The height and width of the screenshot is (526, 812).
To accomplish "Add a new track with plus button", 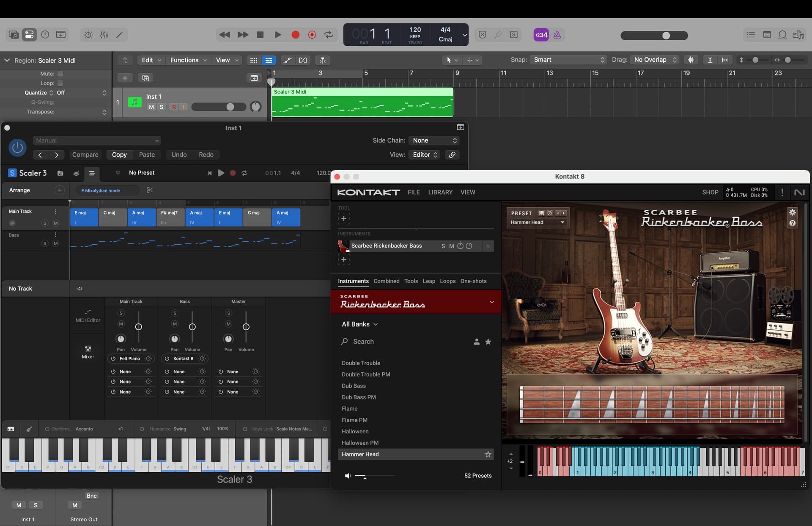I will coord(125,78).
